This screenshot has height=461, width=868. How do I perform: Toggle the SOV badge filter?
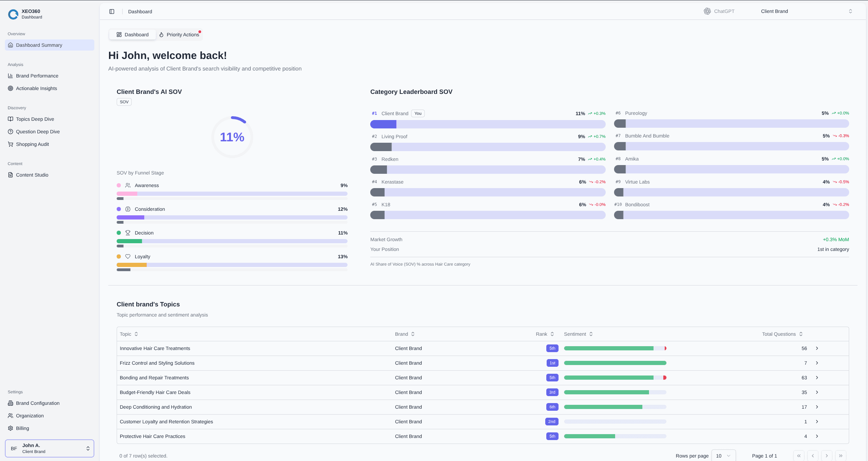(124, 102)
